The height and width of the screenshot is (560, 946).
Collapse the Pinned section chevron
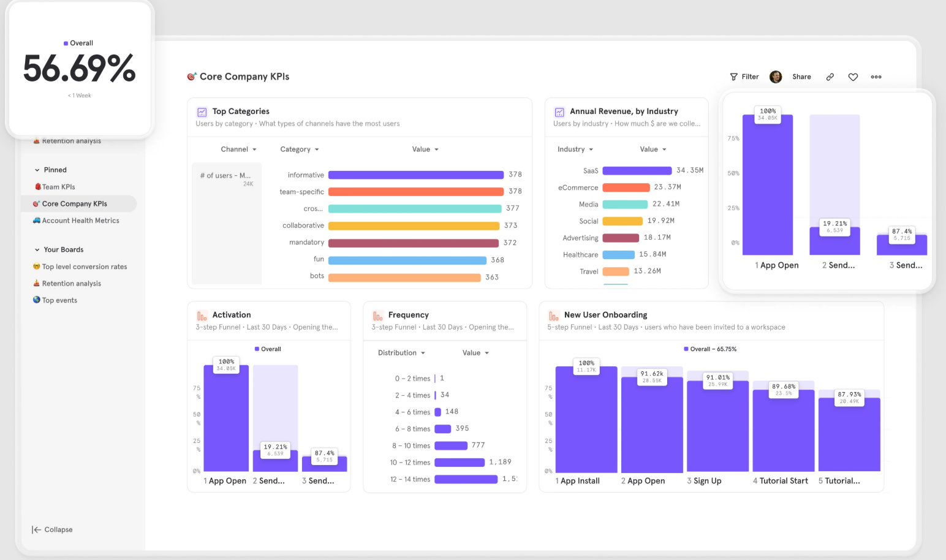pos(38,170)
